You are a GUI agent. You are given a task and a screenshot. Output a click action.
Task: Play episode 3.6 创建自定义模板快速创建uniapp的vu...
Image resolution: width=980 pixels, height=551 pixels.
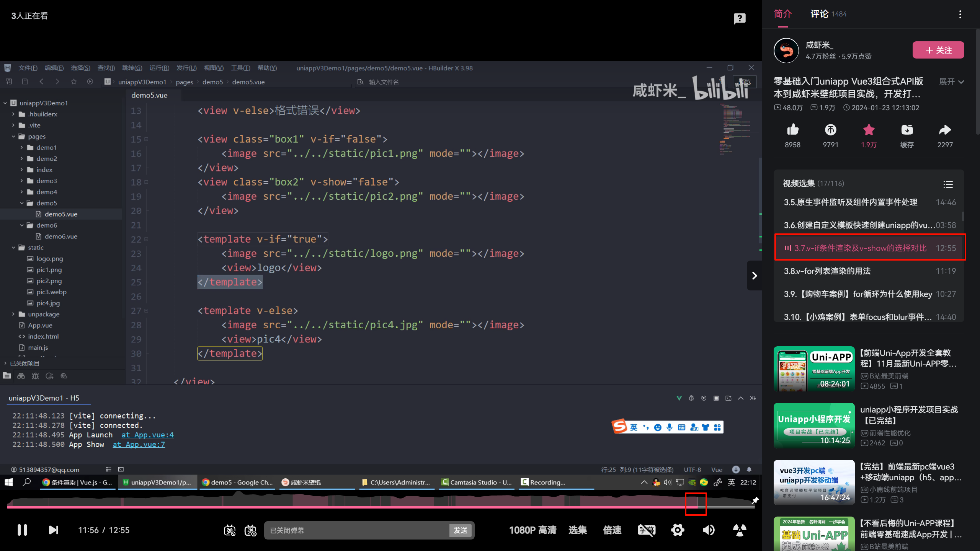click(x=869, y=225)
